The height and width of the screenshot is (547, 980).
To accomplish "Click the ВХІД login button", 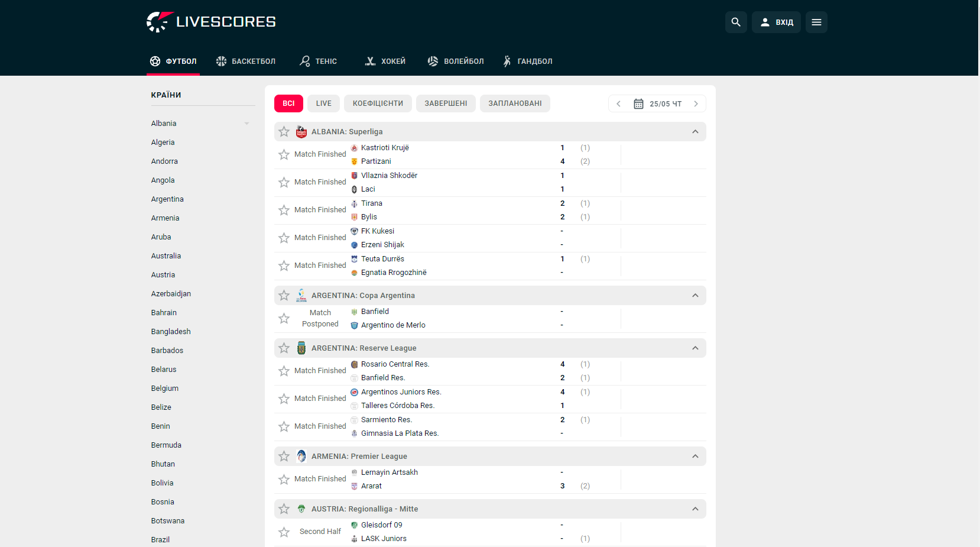I will (x=776, y=22).
